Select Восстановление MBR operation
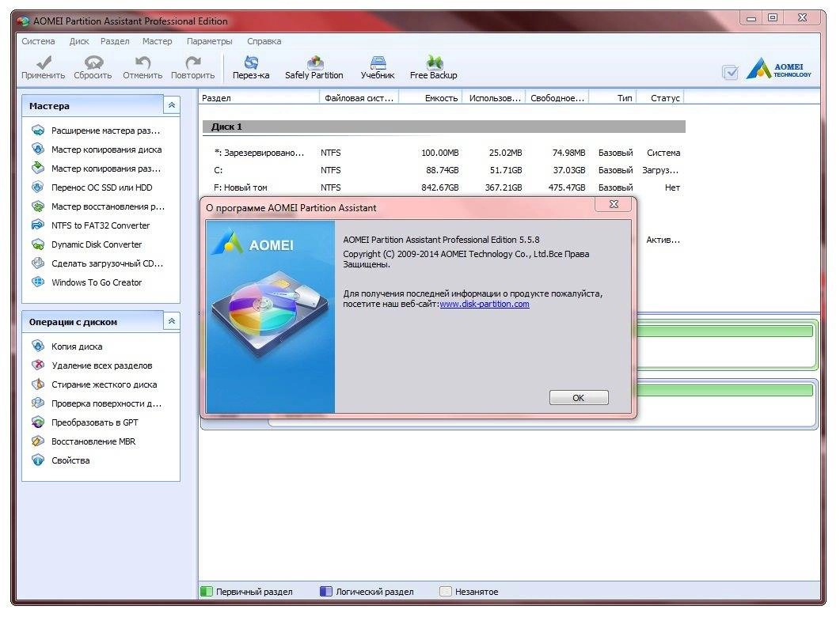 point(84,441)
